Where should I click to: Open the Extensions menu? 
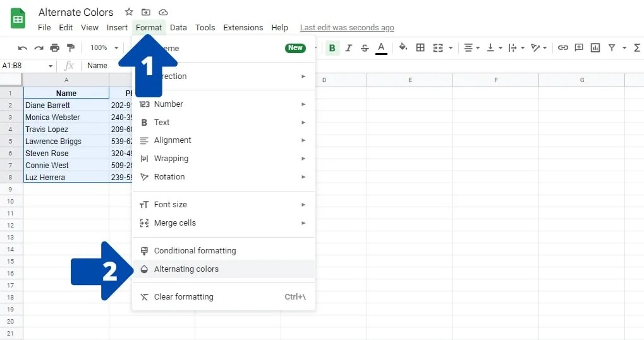coord(243,28)
